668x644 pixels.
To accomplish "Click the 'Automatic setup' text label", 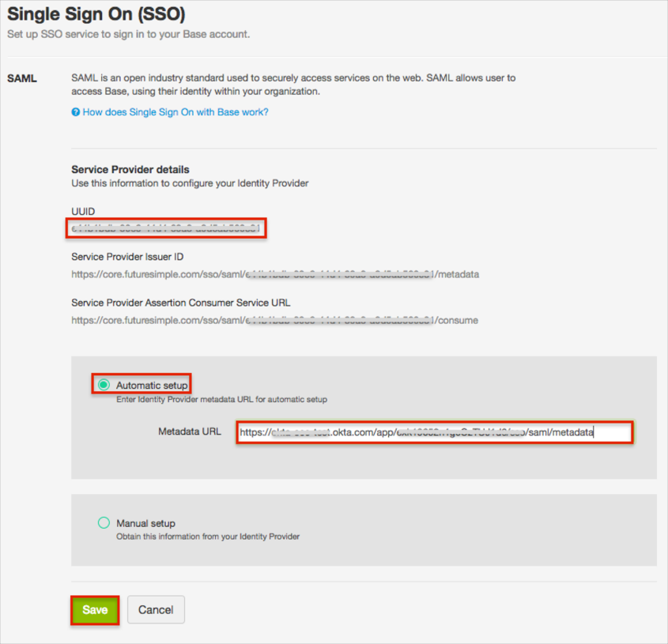I will tap(152, 386).
